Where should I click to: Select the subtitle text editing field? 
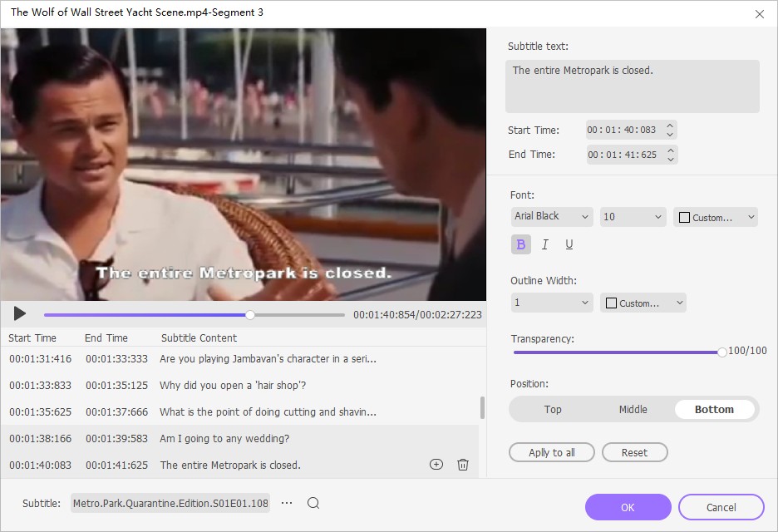click(633, 86)
